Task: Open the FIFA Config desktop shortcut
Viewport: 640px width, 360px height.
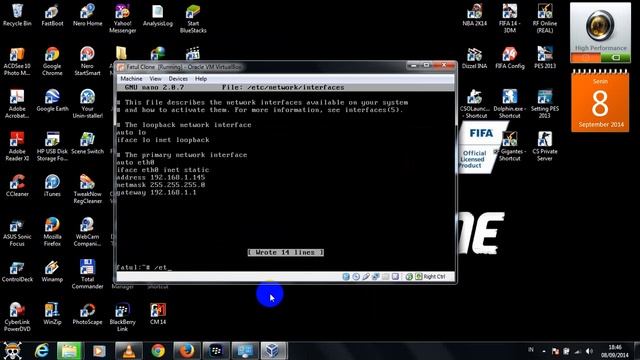Action: (x=510, y=58)
